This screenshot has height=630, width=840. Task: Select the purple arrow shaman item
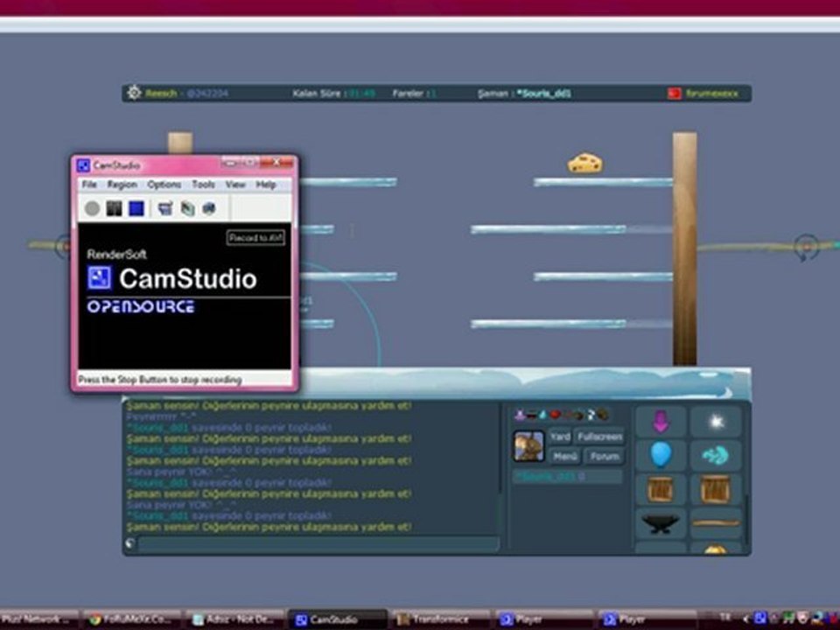(x=661, y=421)
